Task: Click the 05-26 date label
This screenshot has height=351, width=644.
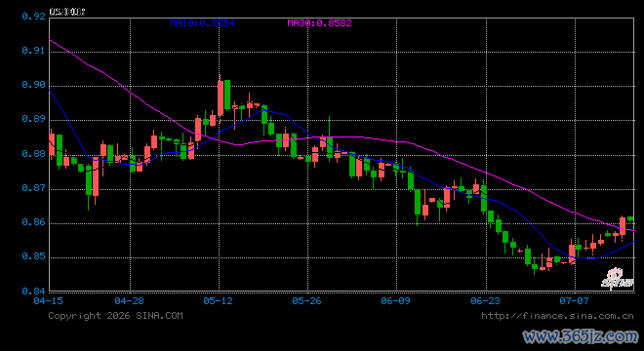Action: (306, 301)
